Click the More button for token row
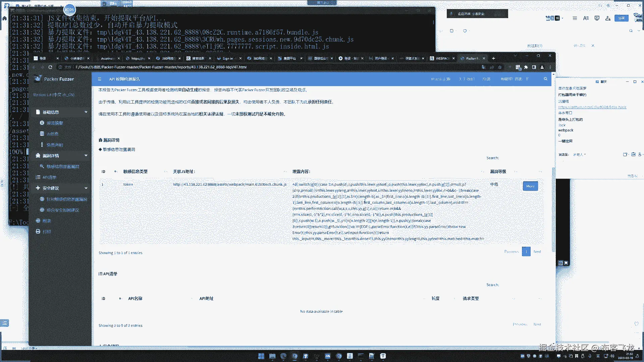 tap(530, 186)
